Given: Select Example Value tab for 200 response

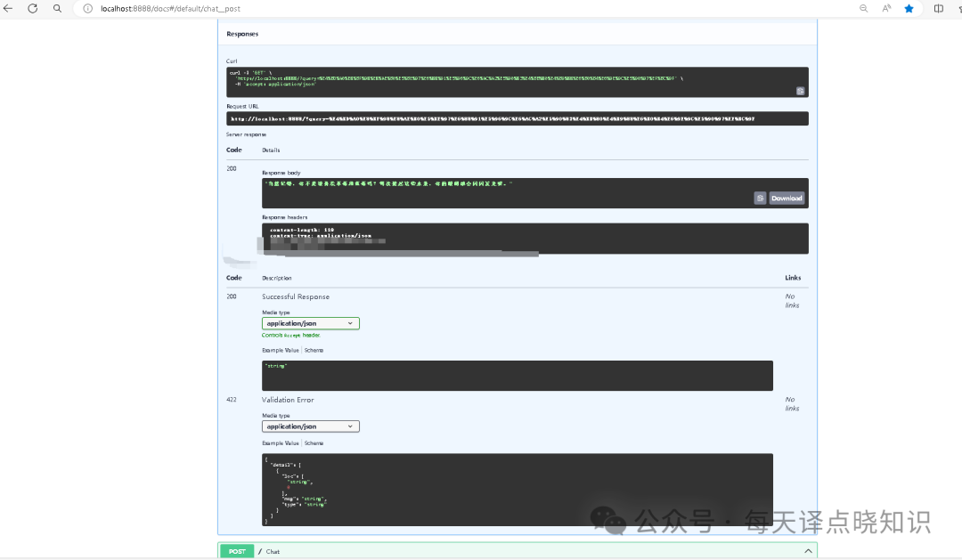Looking at the screenshot, I should pos(281,350).
